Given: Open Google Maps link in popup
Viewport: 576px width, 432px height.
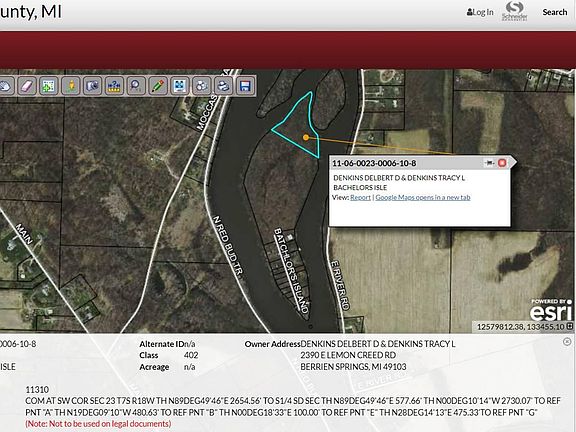Looking at the screenshot, I should tap(423, 197).
